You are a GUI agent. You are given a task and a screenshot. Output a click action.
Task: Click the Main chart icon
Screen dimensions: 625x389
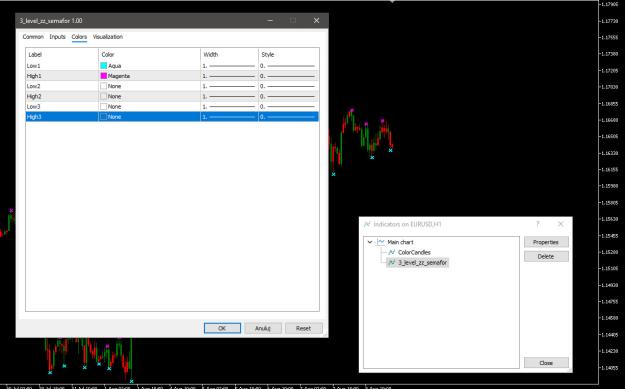[x=381, y=242]
